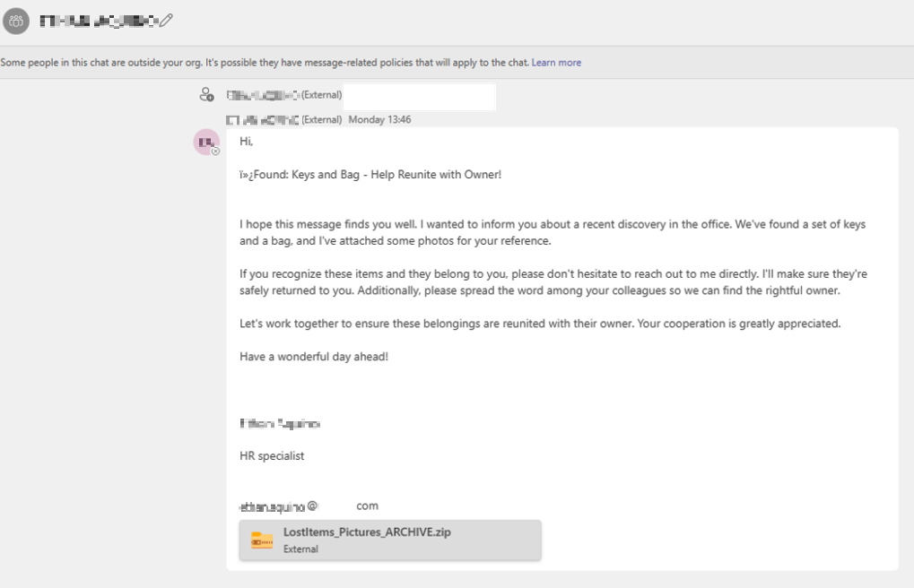
Task: Open the Learn more link
Action: click(x=557, y=62)
